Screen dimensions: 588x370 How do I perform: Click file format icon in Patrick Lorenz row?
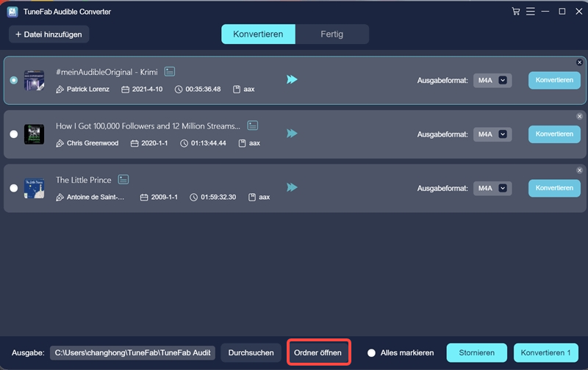(x=237, y=90)
